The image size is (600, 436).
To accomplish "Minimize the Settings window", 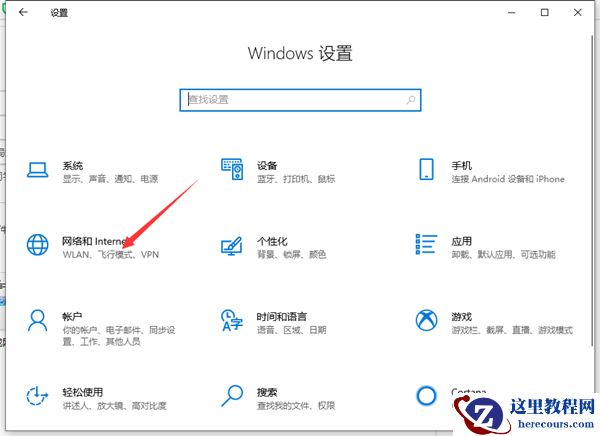I will [511, 13].
